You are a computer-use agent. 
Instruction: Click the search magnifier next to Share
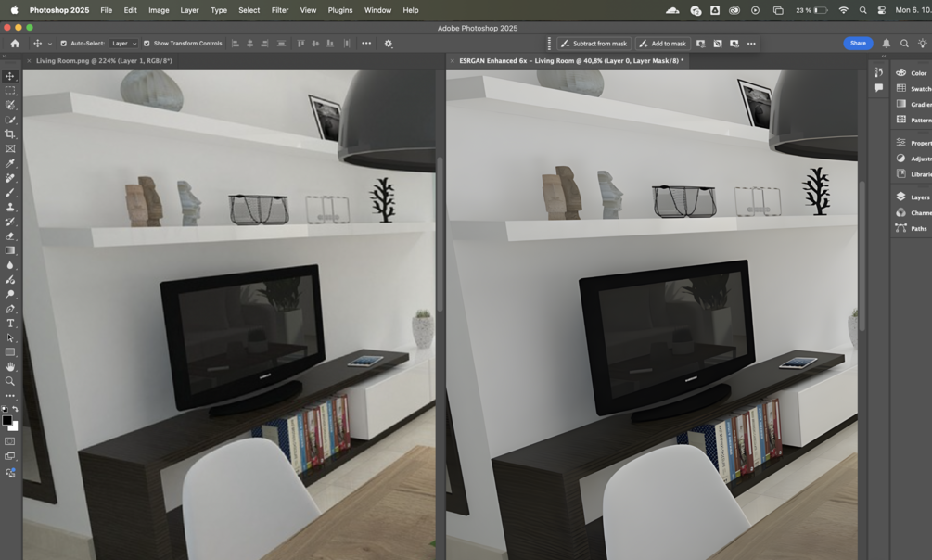[904, 44]
